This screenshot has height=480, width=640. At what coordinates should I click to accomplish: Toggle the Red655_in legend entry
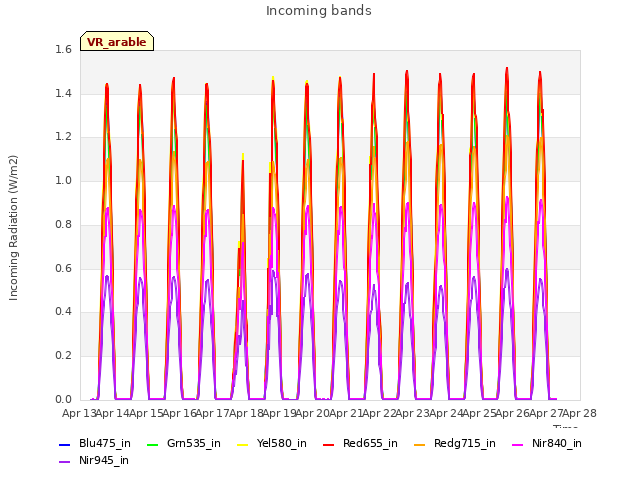pos(360,444)
